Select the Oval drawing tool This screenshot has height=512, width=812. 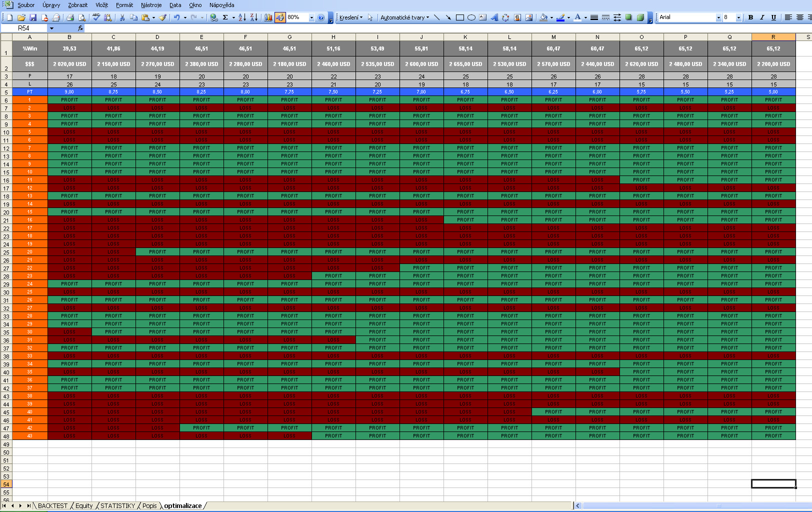[471, 17]
